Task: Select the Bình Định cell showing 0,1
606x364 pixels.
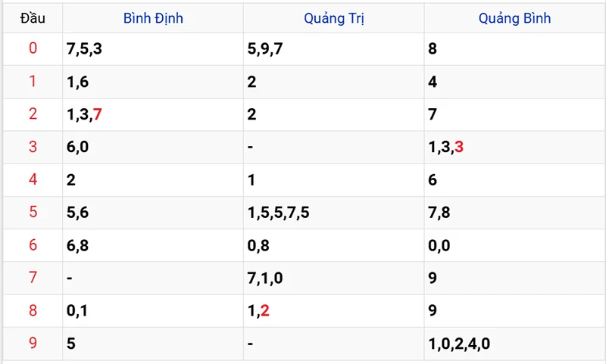Action: (78, 311)
